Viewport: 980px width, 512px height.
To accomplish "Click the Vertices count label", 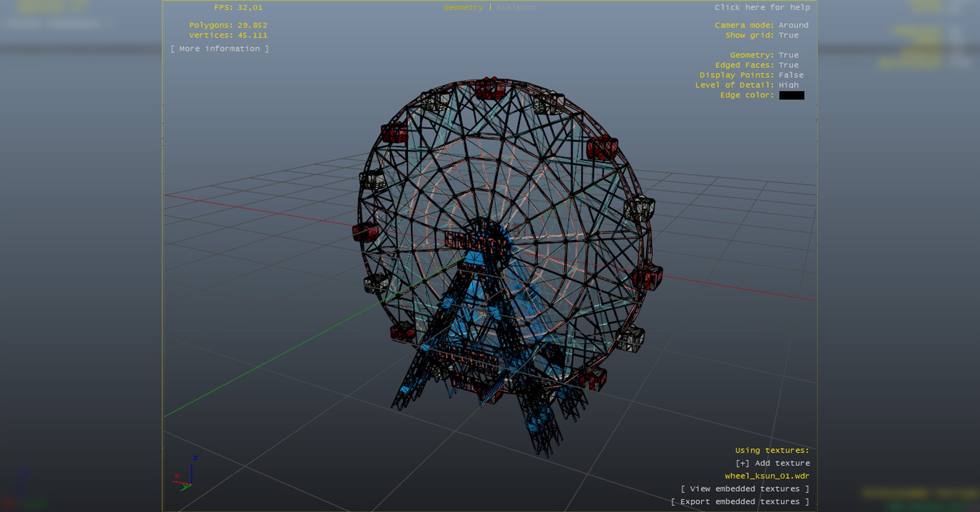I will (228, 35).
